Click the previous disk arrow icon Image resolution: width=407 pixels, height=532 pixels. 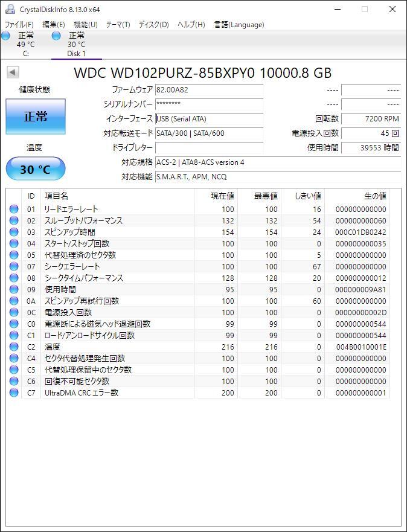[x=13, y=72]
